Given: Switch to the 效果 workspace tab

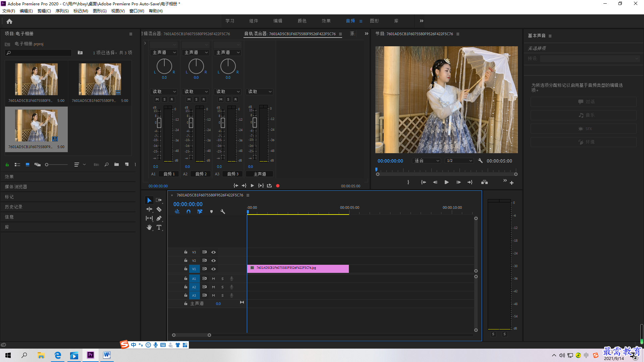Looking at the screenshot, I should click(326, 21).
